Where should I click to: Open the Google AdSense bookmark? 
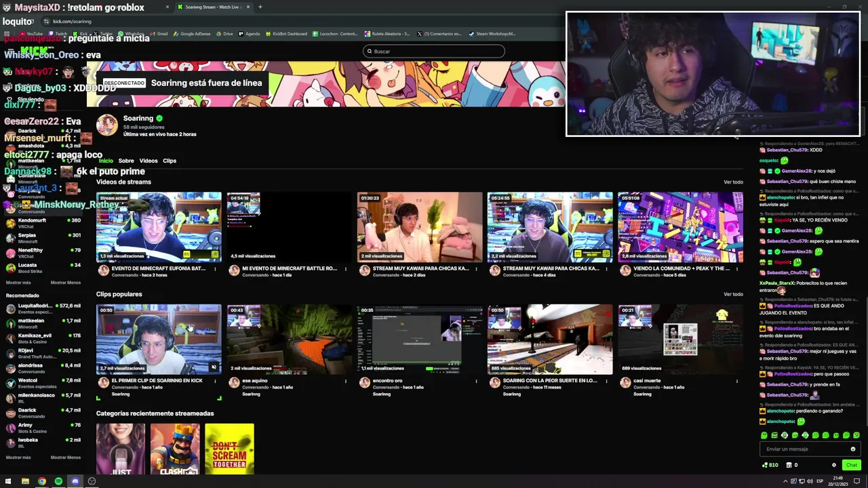[192, 33]
